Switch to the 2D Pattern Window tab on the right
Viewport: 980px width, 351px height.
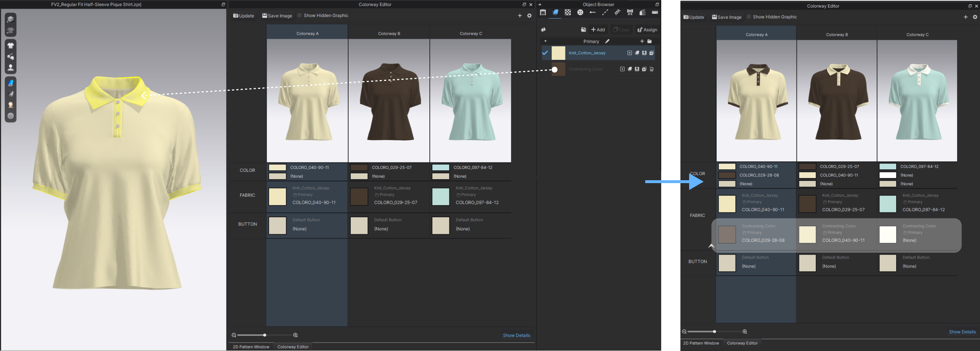(701, 343)
